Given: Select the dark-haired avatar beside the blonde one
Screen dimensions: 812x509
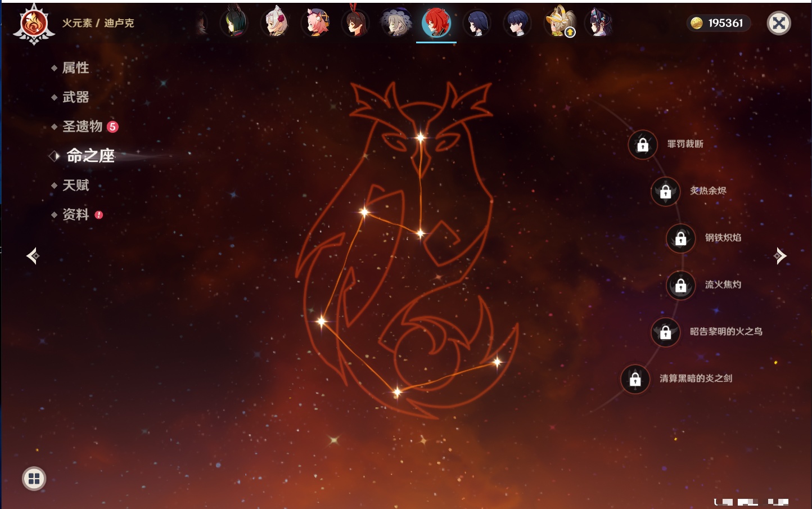Looking at the screenshot, I should click(517, 23).
